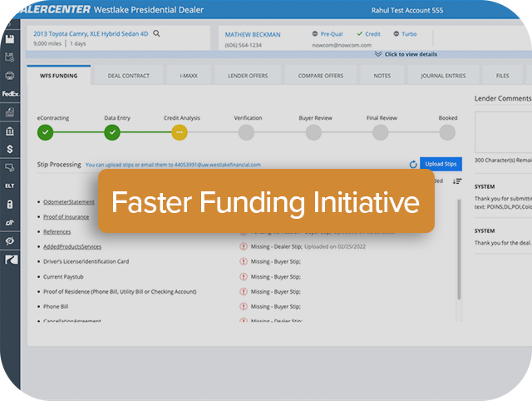Click the Pre-Qual link
The image size is (532, 401).
point(332,34)
